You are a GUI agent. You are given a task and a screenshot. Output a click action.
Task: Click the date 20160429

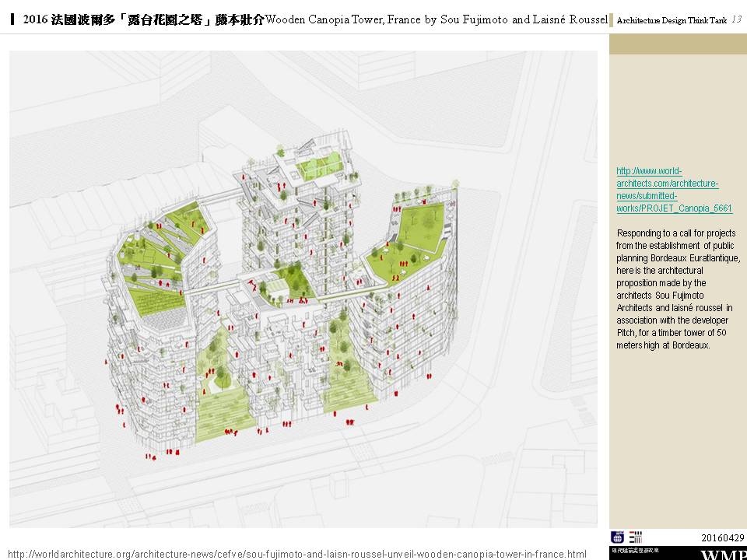722,537
